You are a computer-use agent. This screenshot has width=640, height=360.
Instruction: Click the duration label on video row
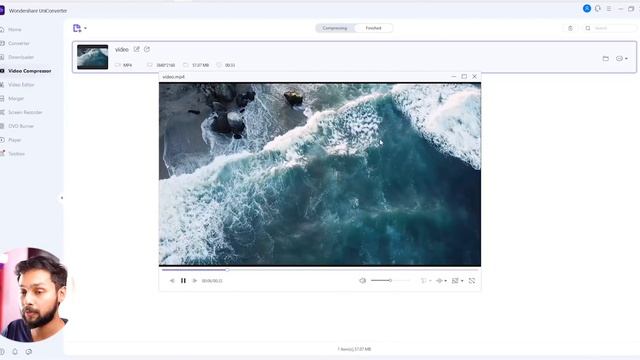(x=230, y=65)
